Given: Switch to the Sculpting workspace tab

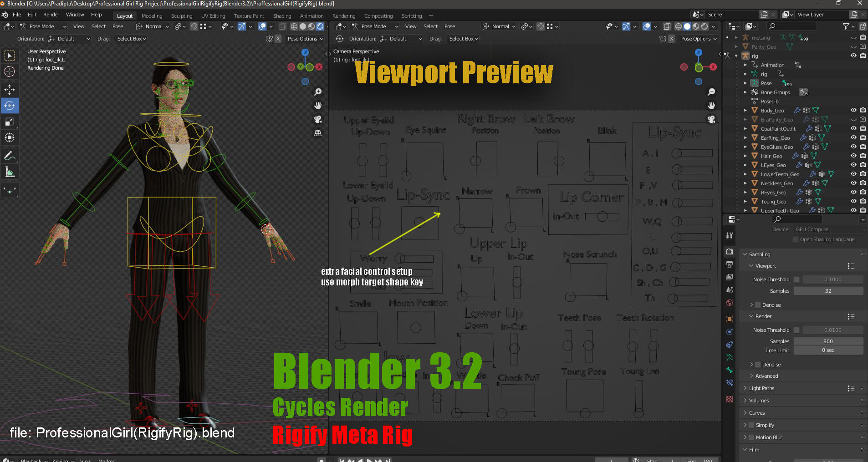Looking at the screenshot, I should click(x=182, y=16).
